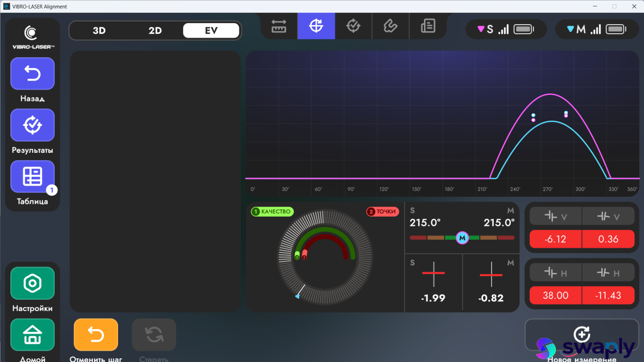Viewport: 644px width, 362px height.
Task: Start a new measurement (Новое измерение)
Action: [x=581, y=335]
